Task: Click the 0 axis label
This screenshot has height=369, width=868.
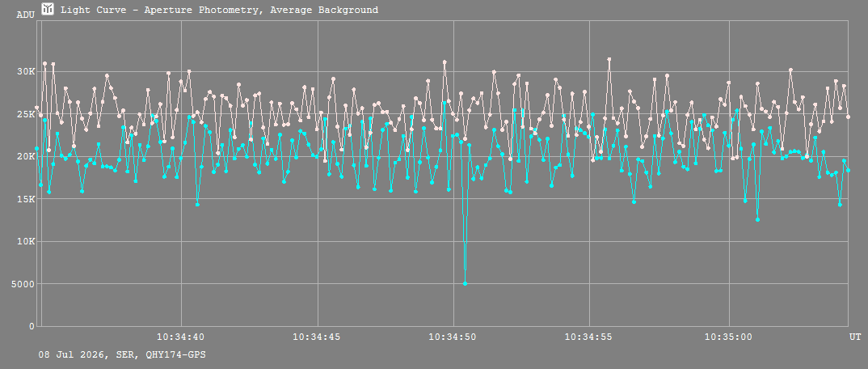Action: (32, 326)
